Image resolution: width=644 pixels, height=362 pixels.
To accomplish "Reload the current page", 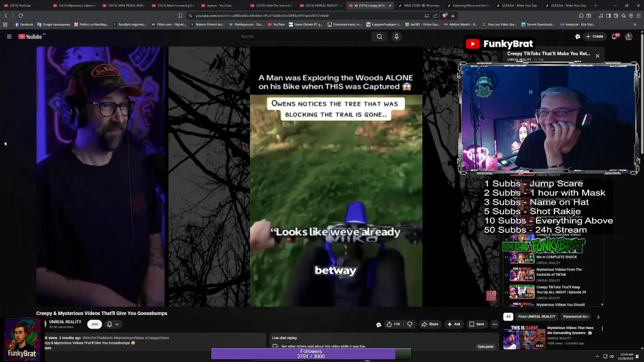I will [21, 16].
